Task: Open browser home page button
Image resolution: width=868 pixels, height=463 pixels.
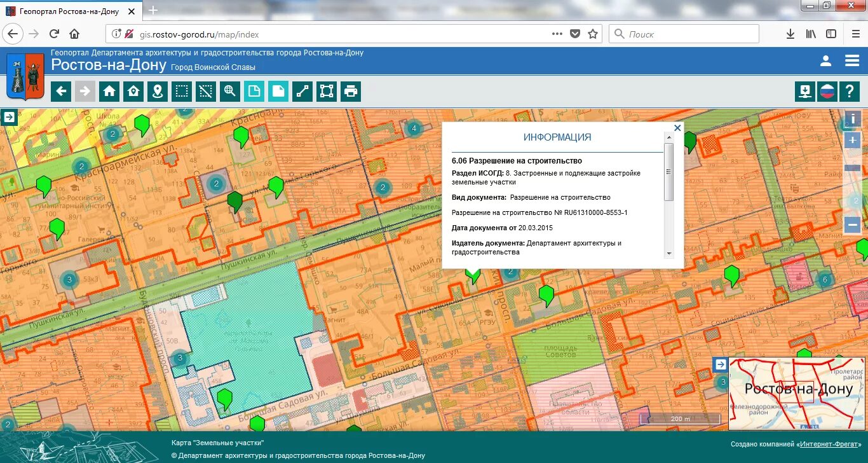Action: pyautogui.click(x=74, y=34)
